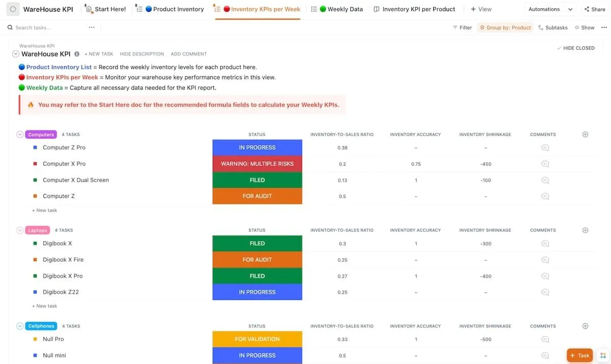Open the Filter options

tap(462, 27)
